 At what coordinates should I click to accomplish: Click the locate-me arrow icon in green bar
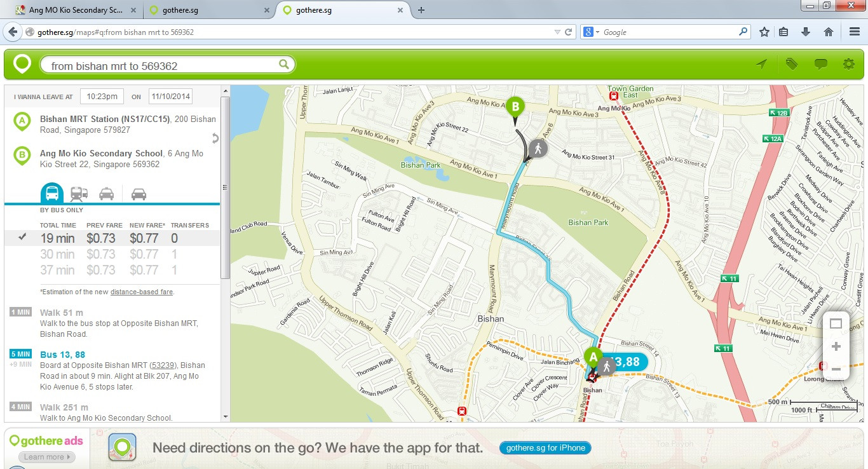click(761, 64)
